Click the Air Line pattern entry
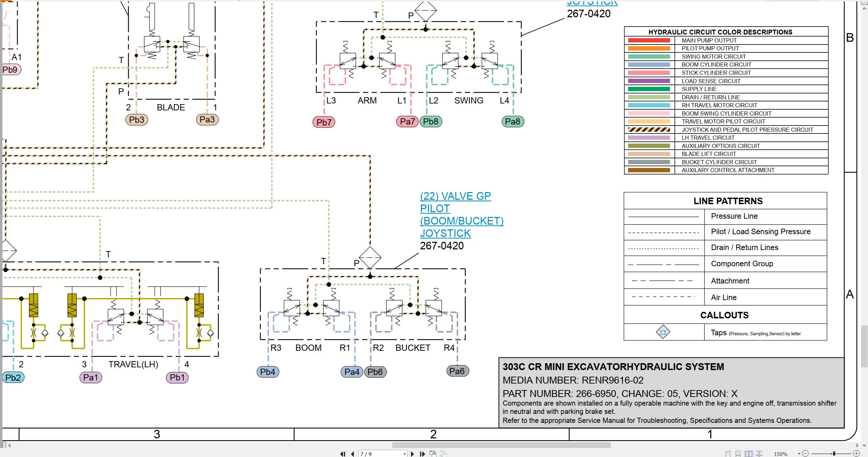 724,297
